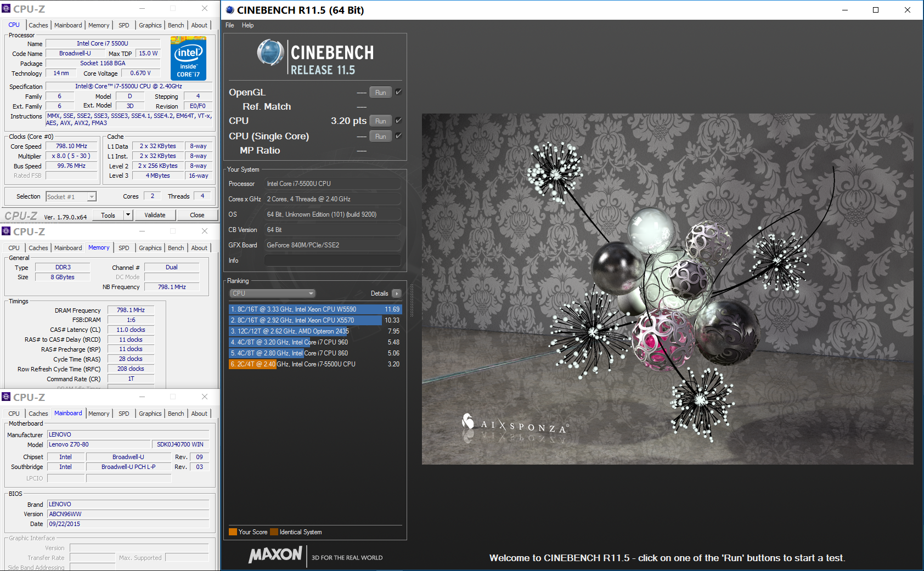Run the CPU Single Core benchmark
Image resolution: width=924 pixels, height=571 pixels.
(x=381, y=136)
